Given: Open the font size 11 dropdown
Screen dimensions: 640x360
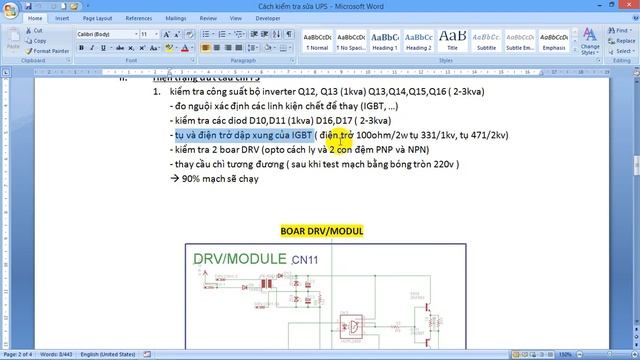Looking at the screenshot, I should coord(156,35).
